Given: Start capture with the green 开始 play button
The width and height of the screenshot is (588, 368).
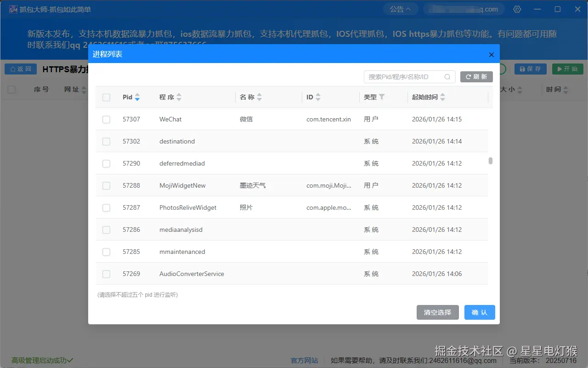Looking at the screenshot, I should (x=567, y=69).
